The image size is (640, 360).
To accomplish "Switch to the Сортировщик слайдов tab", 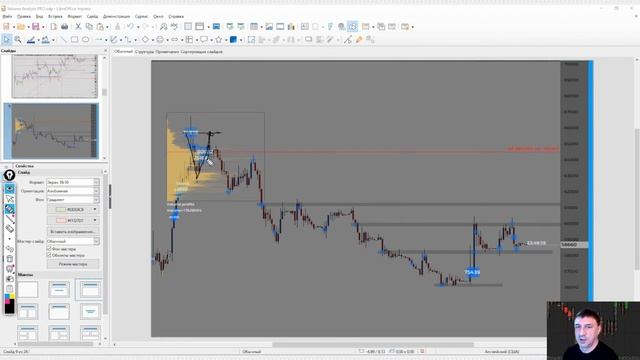I will [x=202, y=52].
